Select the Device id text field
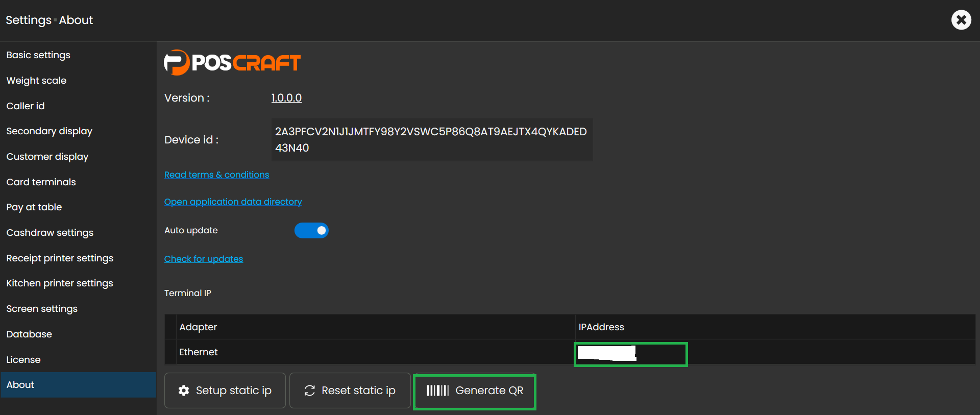Viewport: 980px width, 415px height. pyautogui.click(x=431, y=140)
